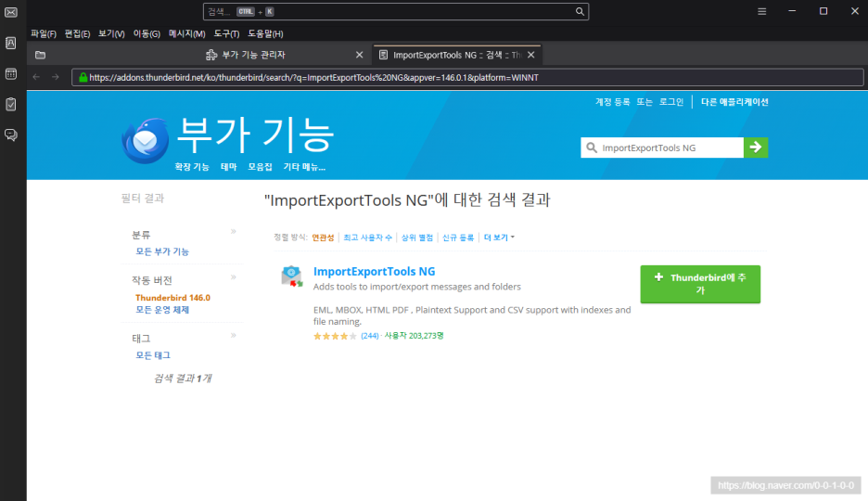The height and width of the screenshot is (501, 868).
Task: Select 모든 태그 filter
Action: [153, 355]
